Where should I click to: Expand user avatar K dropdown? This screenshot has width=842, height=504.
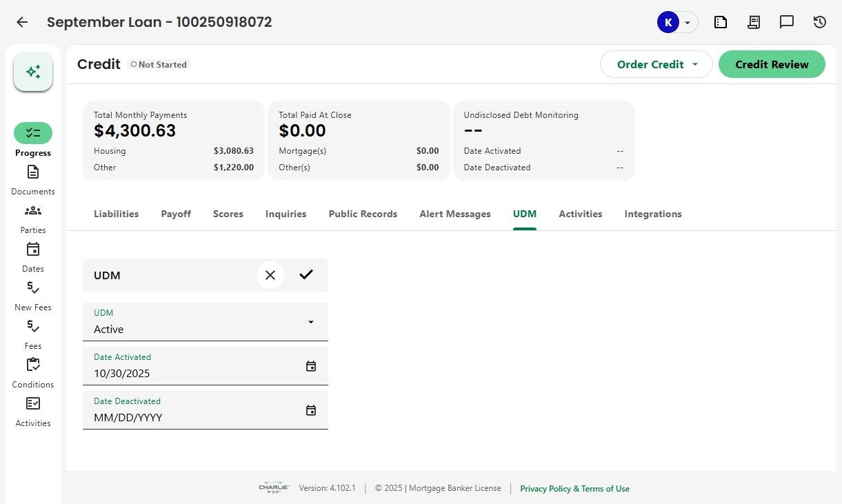(x=687, y=22)
